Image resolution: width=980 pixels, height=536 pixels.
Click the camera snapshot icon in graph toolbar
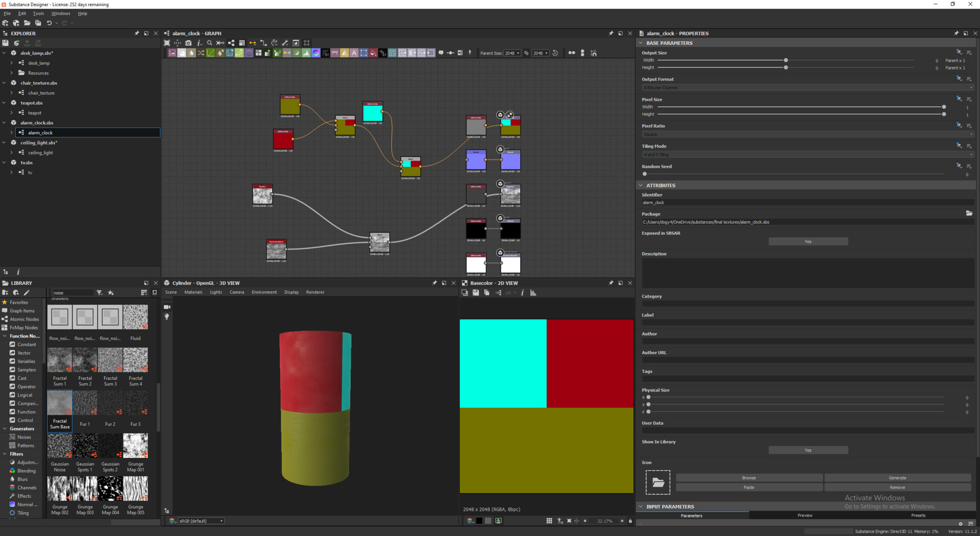tap(188, 43)
